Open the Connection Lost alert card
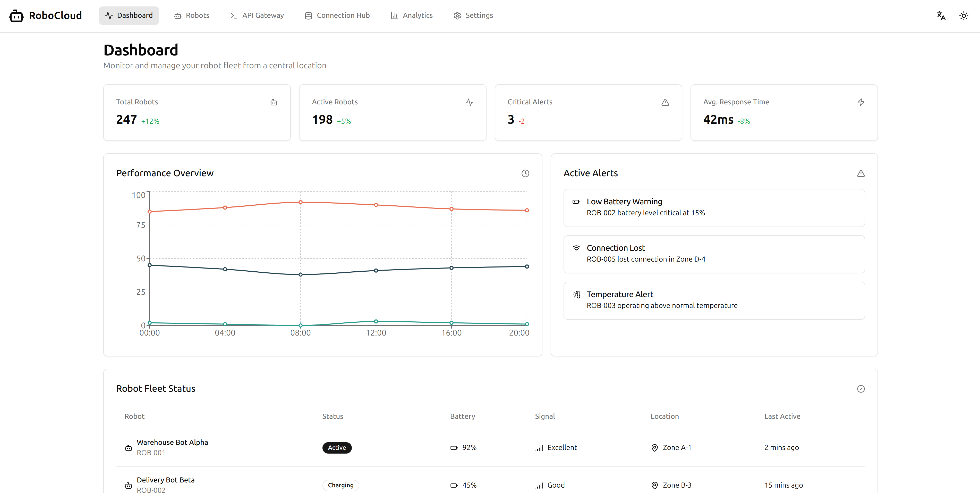The image size is (980, 493). (x=714, y=254)
